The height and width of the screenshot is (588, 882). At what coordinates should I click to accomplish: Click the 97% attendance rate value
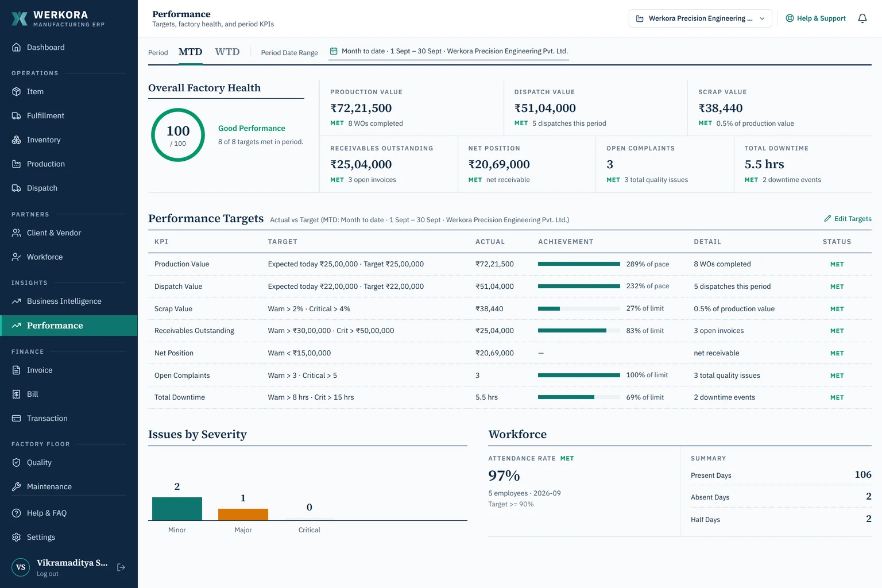tap(504, 475)
